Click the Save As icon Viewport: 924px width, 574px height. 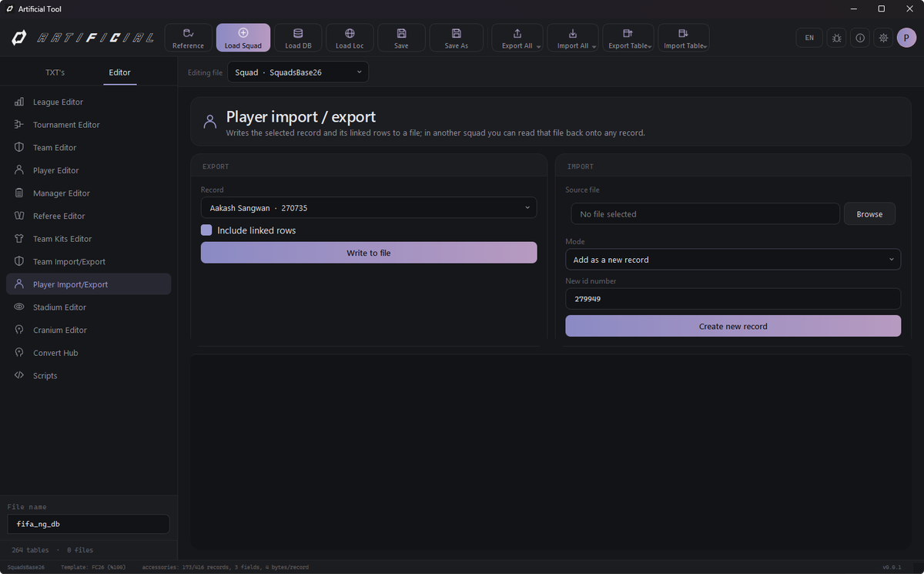[x=457, y=33]
